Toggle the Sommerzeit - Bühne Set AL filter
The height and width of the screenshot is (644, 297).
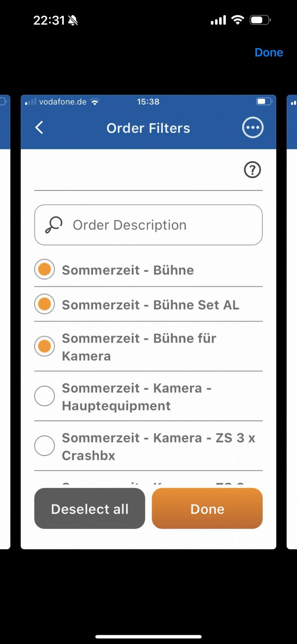[45, 304]
